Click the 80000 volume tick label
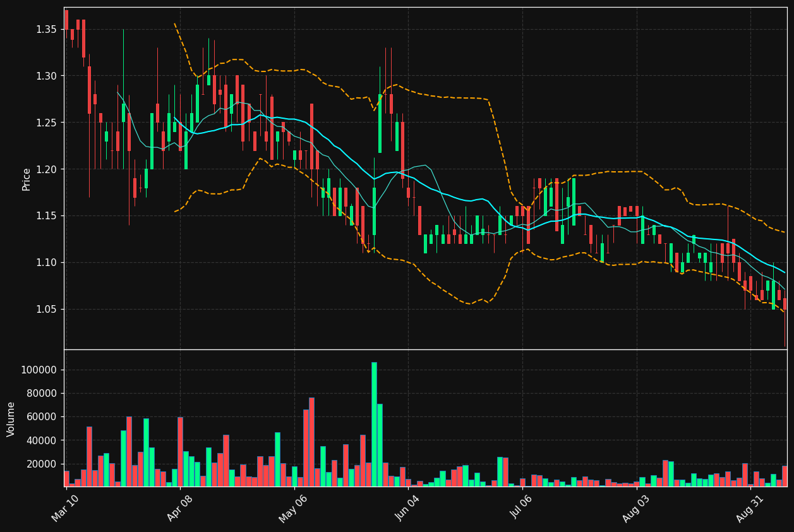 [x=42, y=393]
